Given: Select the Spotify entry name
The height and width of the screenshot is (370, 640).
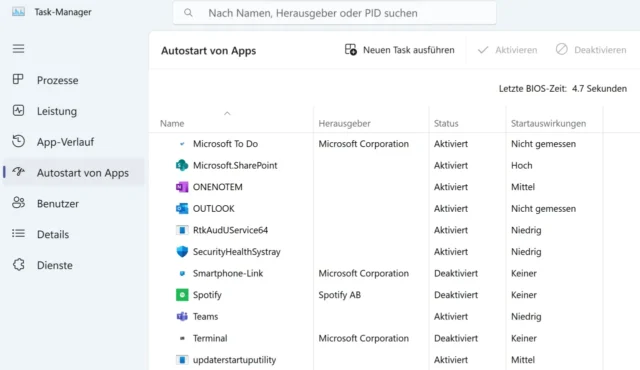Looking at the screenshot, I should (207, 295).
